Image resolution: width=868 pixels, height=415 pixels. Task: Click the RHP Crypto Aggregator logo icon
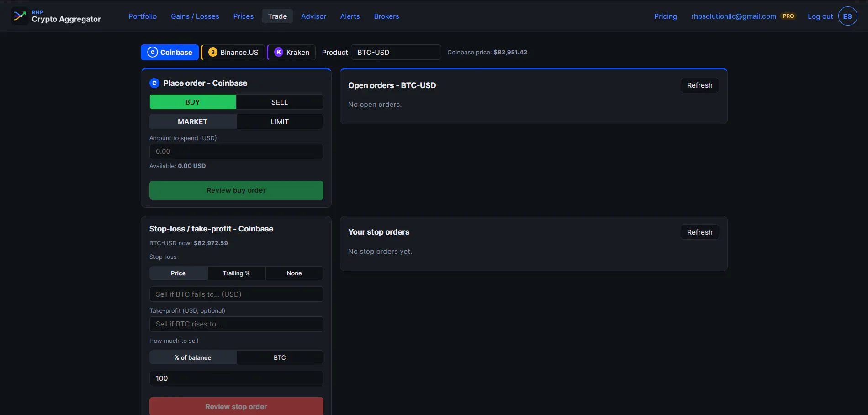[19, 16]
